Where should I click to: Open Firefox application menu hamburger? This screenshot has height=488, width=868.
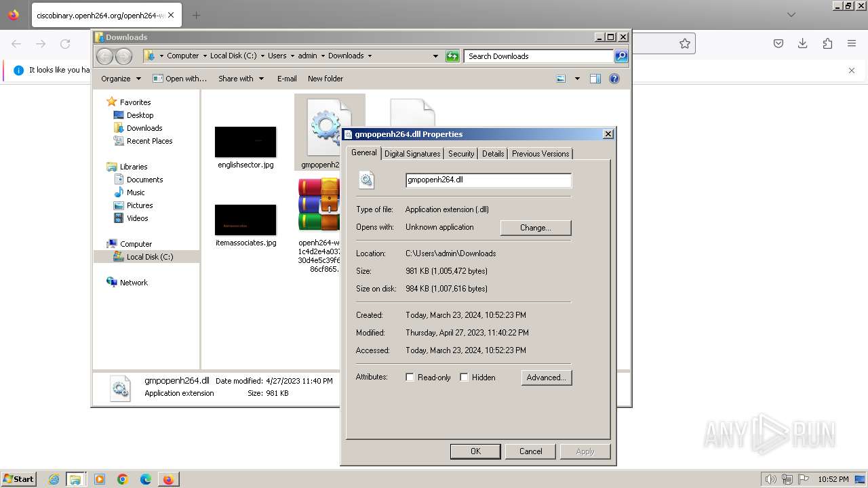click(x=852, y=43)
